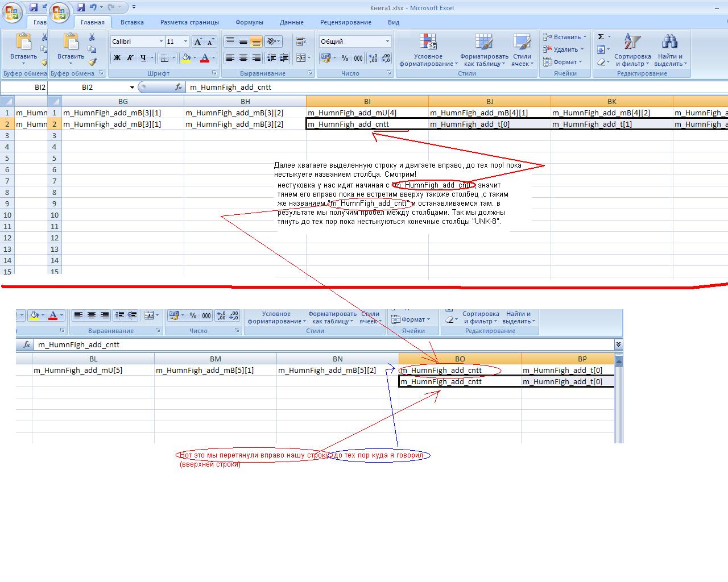Toggle bold (Ж) formatting

117,57
